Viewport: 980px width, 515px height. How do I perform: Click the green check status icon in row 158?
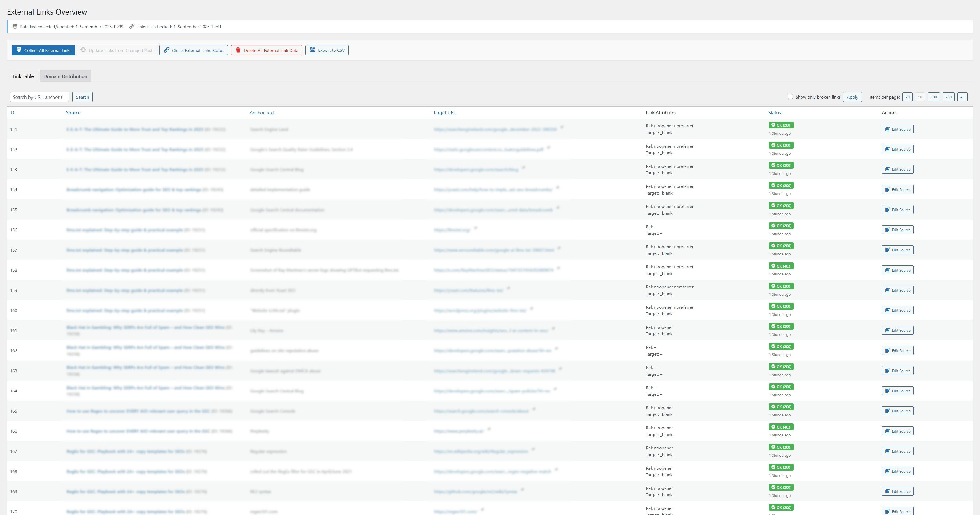[x=773, y=266]
